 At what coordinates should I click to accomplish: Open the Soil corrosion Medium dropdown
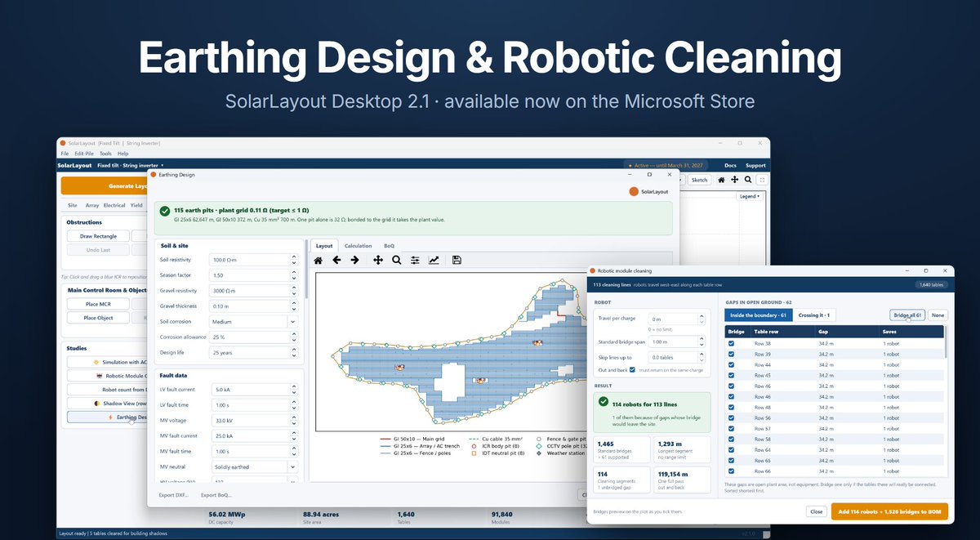coord(252,322)
